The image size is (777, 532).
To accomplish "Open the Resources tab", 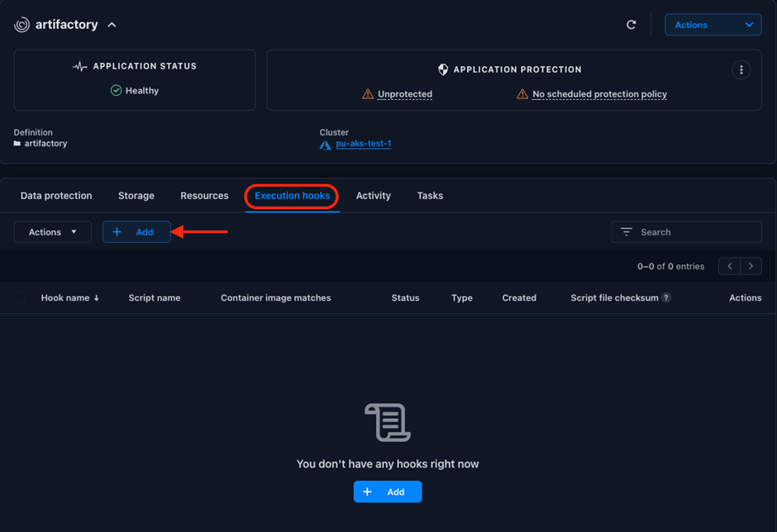I will coord(204,196).
